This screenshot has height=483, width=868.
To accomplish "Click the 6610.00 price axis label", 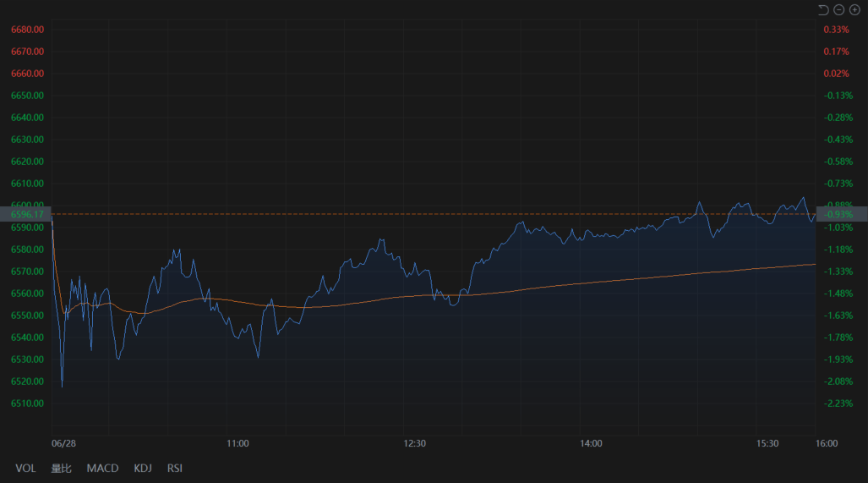I will tap(27, 184).
